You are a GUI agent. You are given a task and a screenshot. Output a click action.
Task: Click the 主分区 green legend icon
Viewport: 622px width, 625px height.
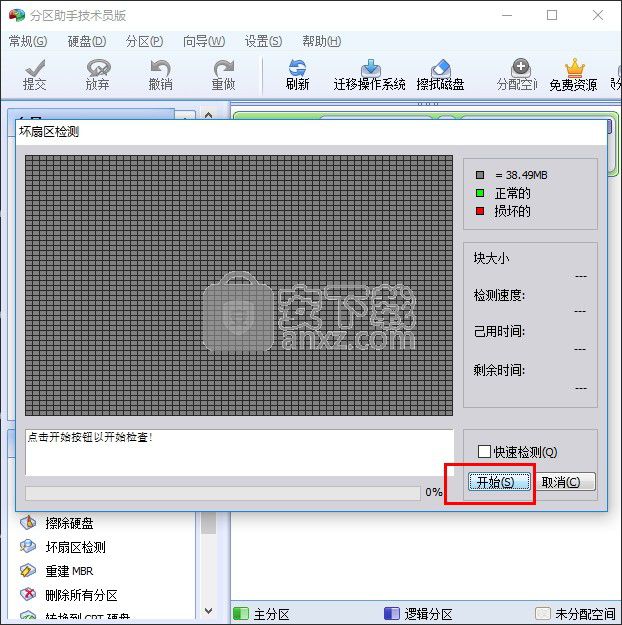(240, 614)
